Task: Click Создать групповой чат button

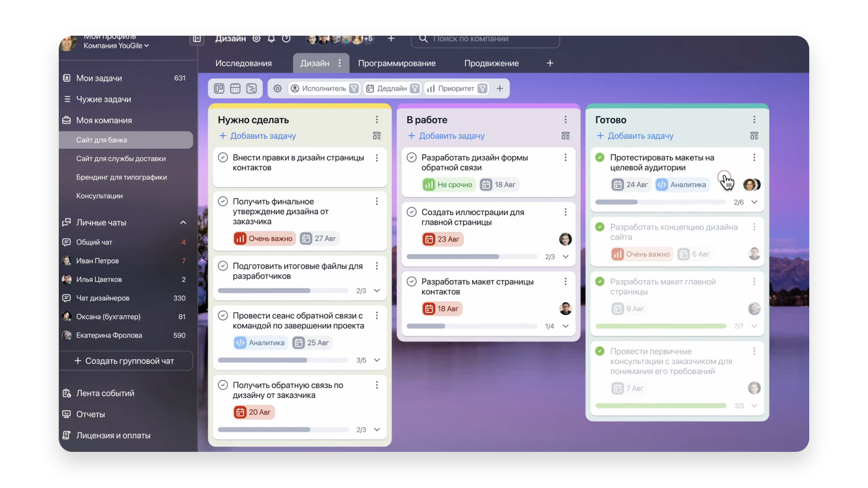Action: (125, 361)
